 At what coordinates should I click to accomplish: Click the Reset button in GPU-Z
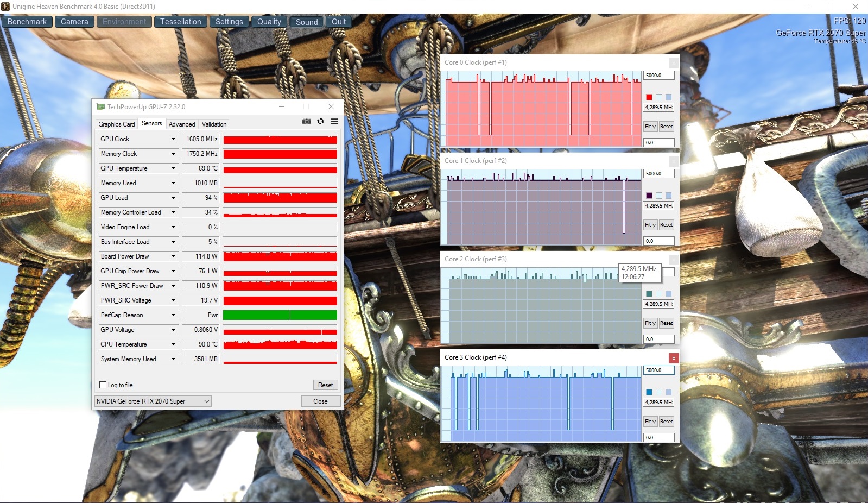(x=326, y=385)
